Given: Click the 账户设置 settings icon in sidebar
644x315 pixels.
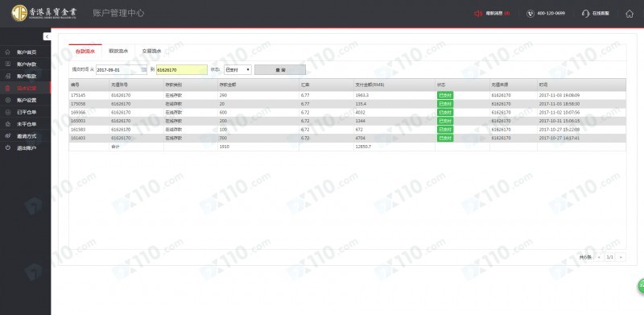Looking at the screenshot, I should coord(8,100).
